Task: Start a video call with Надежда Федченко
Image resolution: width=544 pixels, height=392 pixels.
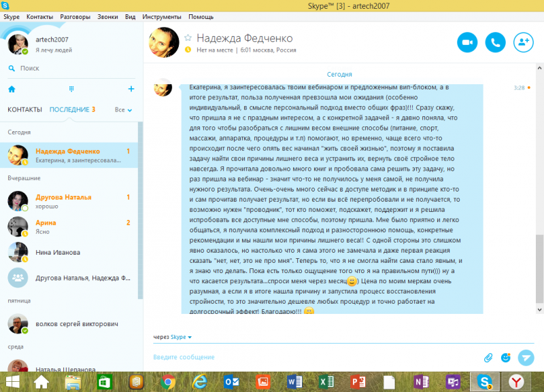Action: pyautogui.click(x=467, y=42)
